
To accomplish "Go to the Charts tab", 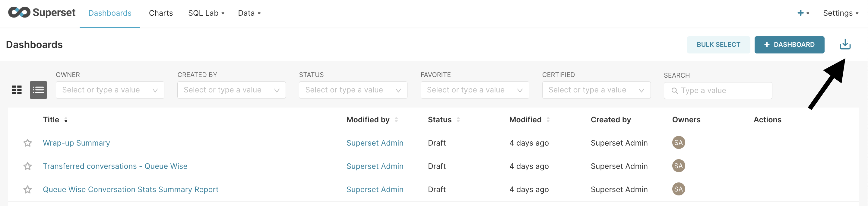I will (x=161, y=13).
